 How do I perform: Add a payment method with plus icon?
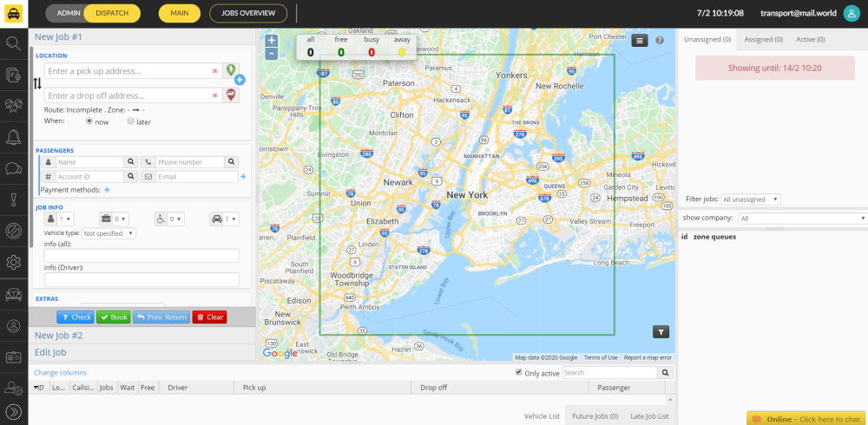[107, 190]
